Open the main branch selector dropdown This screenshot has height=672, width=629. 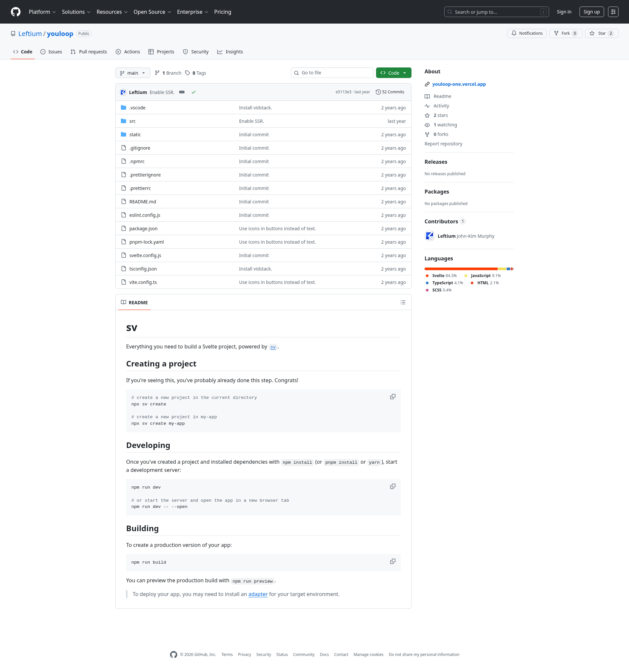tap(133, 73)
